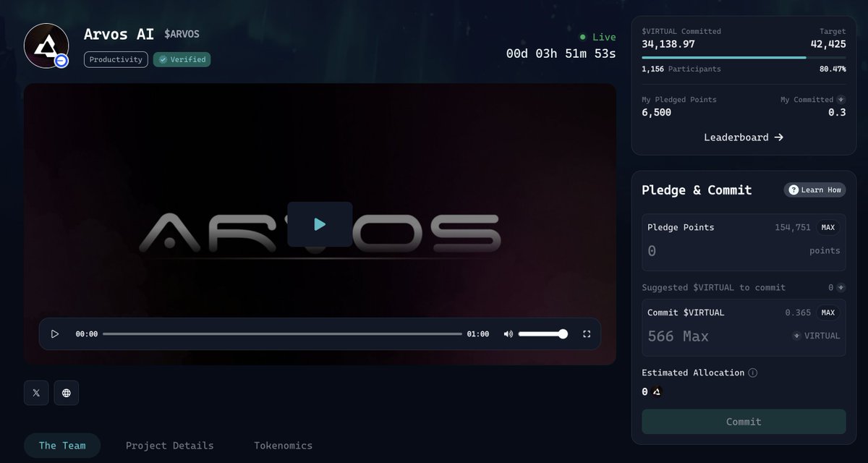The height and width of the screenshot is (463, 868).
Task: Click the $ARVOS ticker text
Action: (182, 34)
